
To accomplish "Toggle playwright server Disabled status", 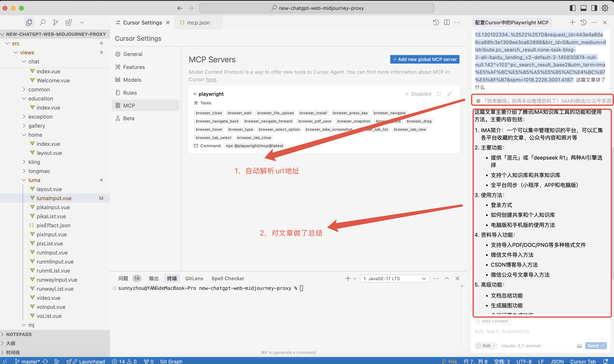I will 418,94.
